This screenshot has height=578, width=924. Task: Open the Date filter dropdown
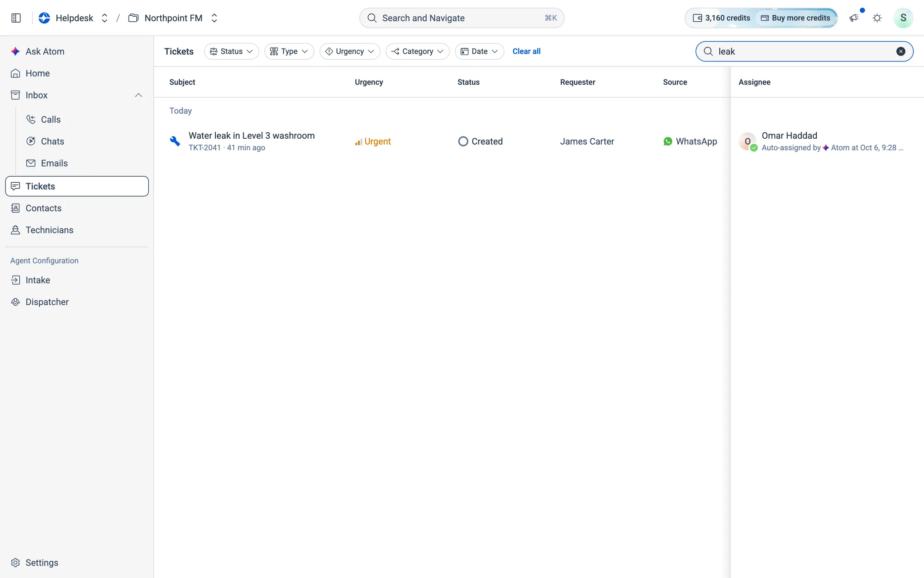coord(480,51)
